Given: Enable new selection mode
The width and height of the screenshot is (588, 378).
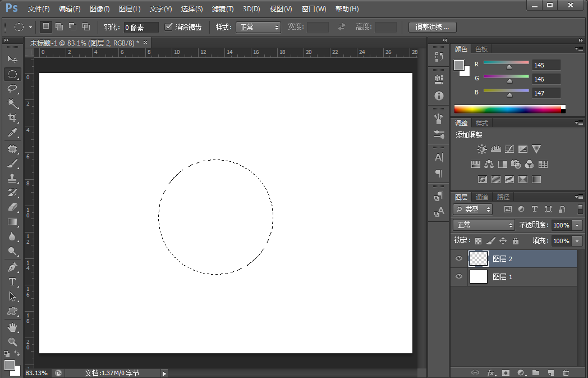Looking at the screenshot, I should click(x=46, y=26).
